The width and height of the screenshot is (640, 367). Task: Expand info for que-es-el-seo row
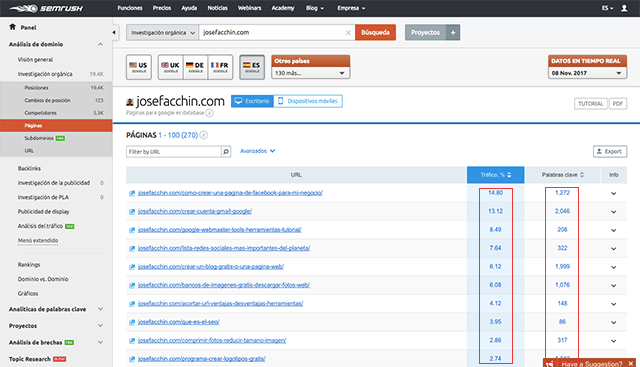[613, 323]
